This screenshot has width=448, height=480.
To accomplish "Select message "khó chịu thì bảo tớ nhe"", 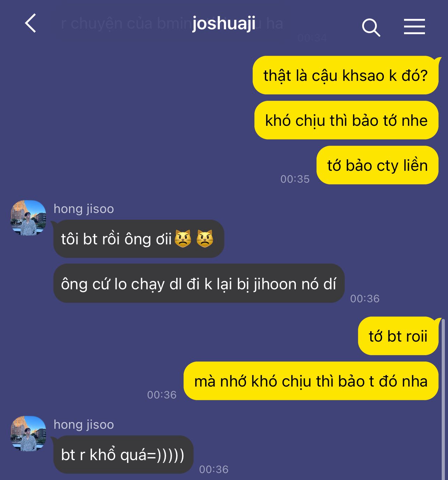I will click(346, 120).
